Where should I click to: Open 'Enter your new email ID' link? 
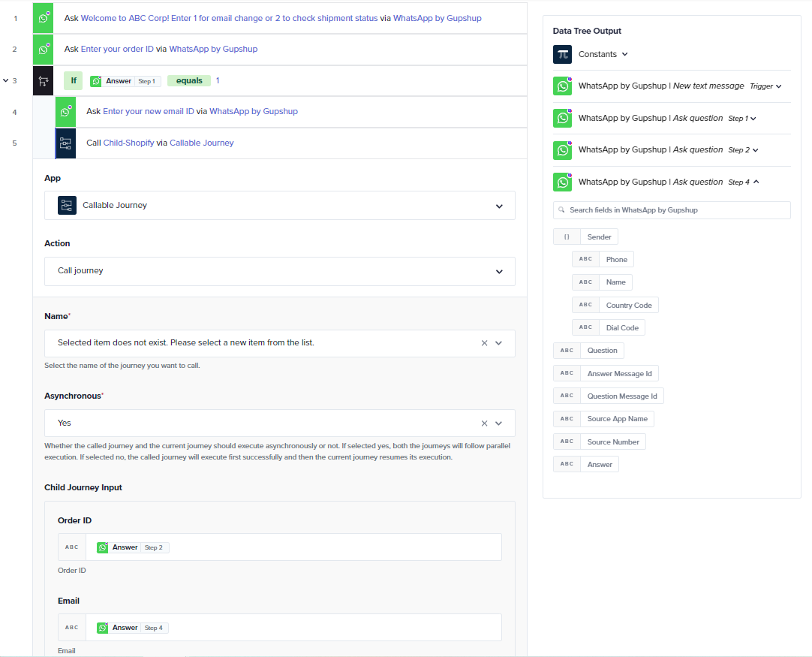coord(149,111)
